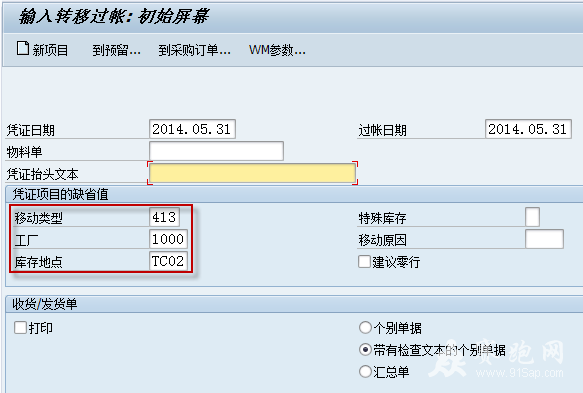Click the 凭证抬头文本 label

coord(42,174)
